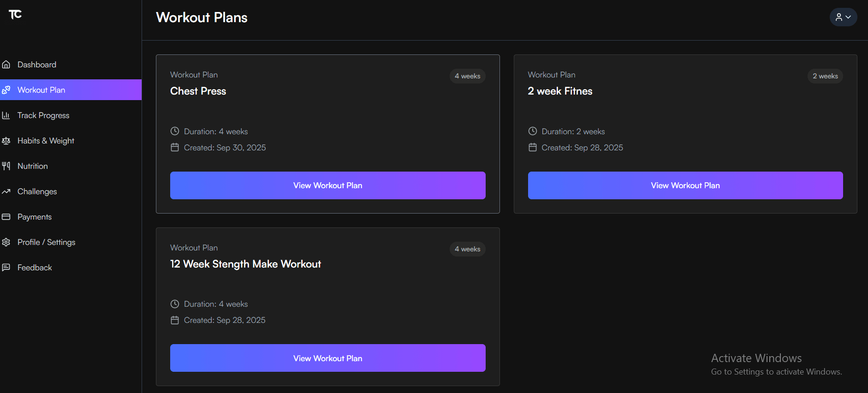The width and height of the screenshot is (868, 393).
Task: Click the calendar icon on 2 week Fitnes card
Action: tap(533, 147)
